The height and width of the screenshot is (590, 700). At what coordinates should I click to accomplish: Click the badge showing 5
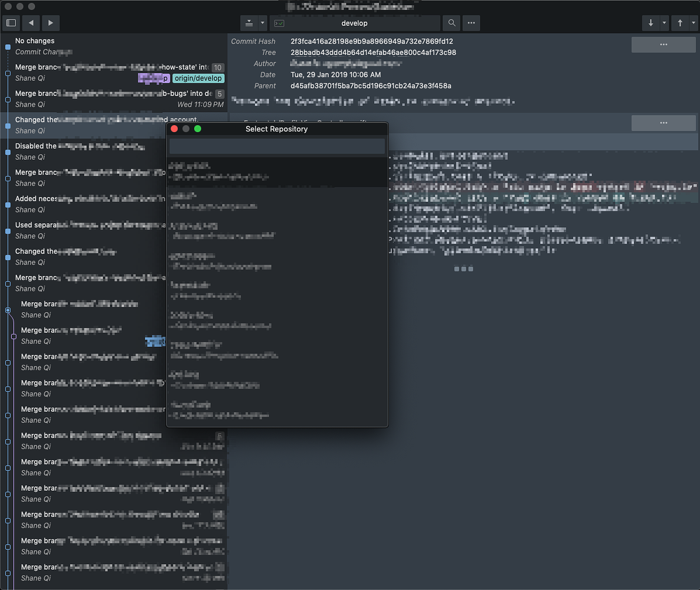click(x=219, y=94)
